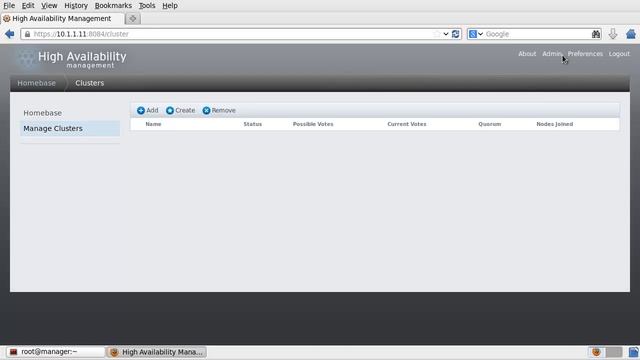Open the Bookmarks menu
This screenshot has height=360, width=640.
pos(113,6)
